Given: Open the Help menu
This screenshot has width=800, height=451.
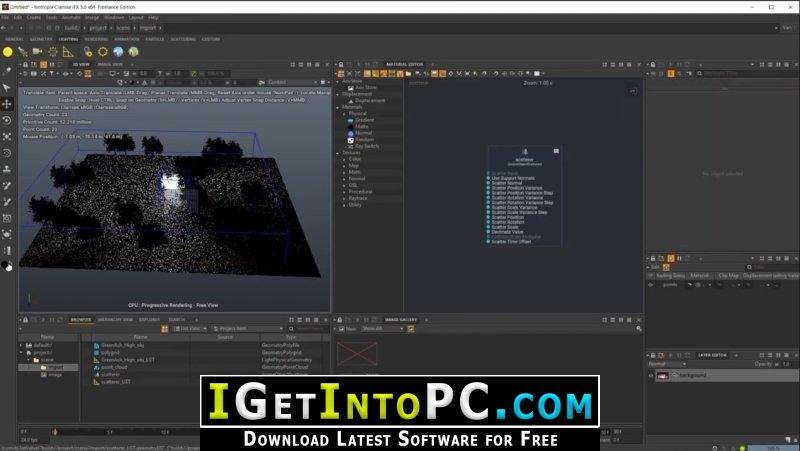Looking at the screenshot, I should (154, 17).
